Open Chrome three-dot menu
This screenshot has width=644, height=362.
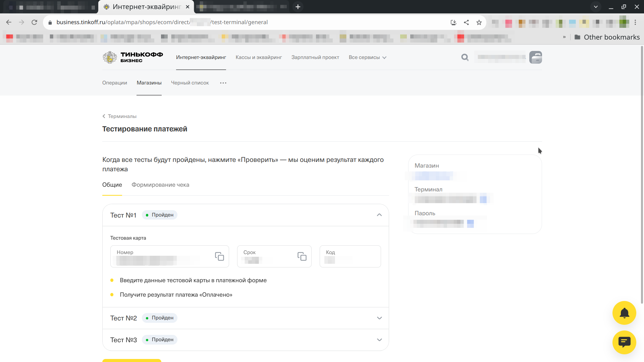(635, 22)
